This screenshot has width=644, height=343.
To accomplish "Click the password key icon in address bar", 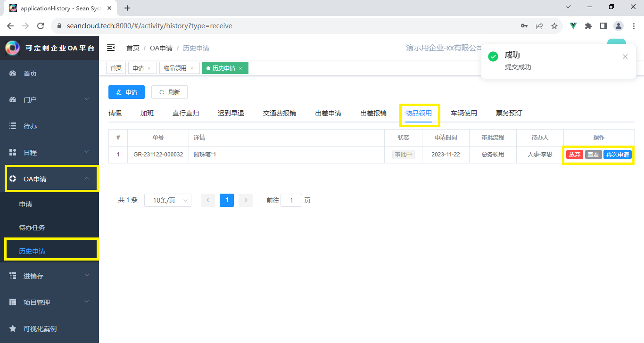I will (524, 26).
